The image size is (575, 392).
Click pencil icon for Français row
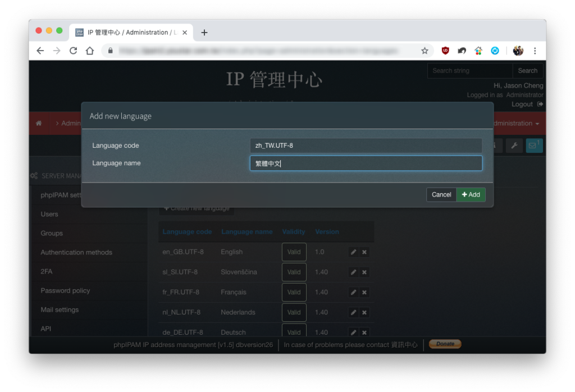coord(353,293)
